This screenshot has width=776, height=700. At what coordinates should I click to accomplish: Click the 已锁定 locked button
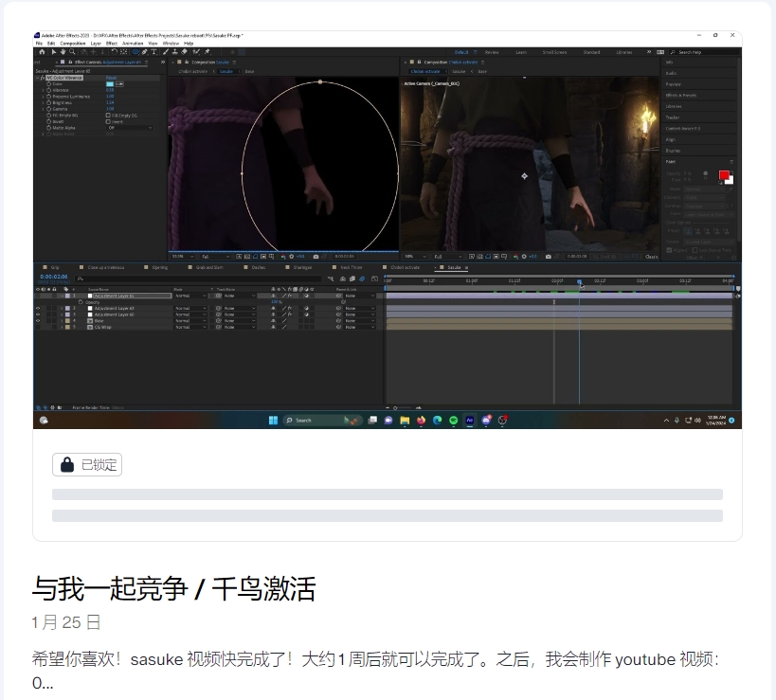coord(87,465)
